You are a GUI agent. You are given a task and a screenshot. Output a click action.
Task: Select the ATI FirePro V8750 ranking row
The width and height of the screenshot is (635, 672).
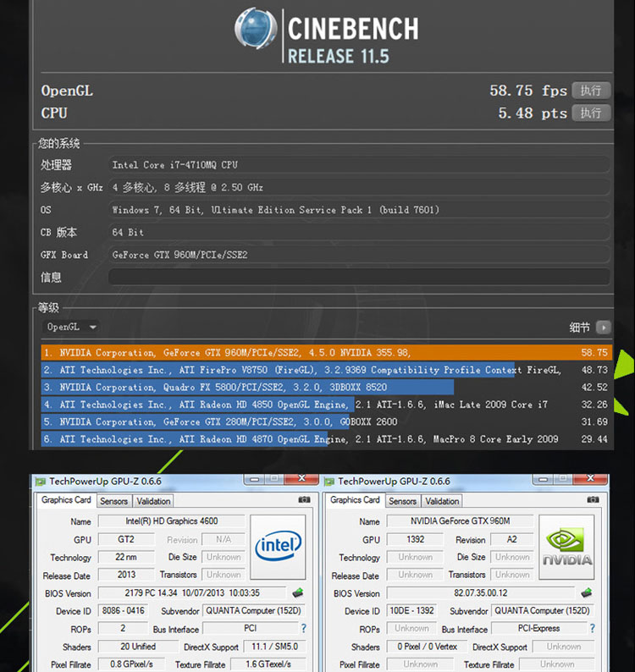click(x=326, y=370)
